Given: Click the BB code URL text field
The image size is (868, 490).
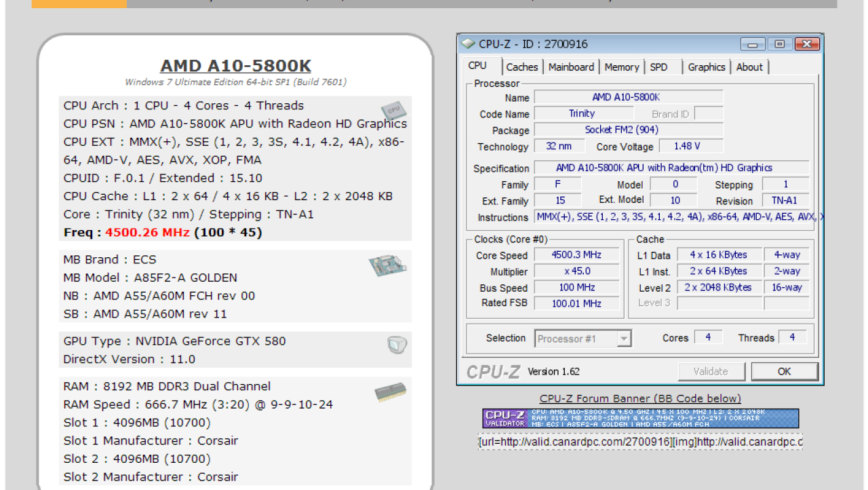Looking at the screenshot, I should (640, 442).
